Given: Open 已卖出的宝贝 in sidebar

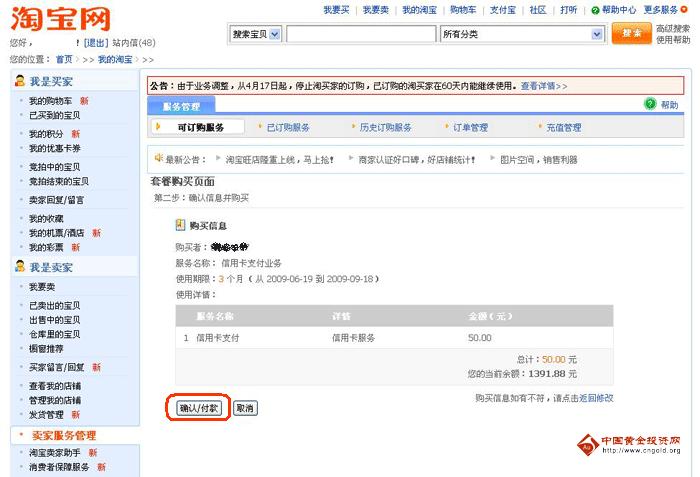Looking at the screenshot, I should [54, 305].
